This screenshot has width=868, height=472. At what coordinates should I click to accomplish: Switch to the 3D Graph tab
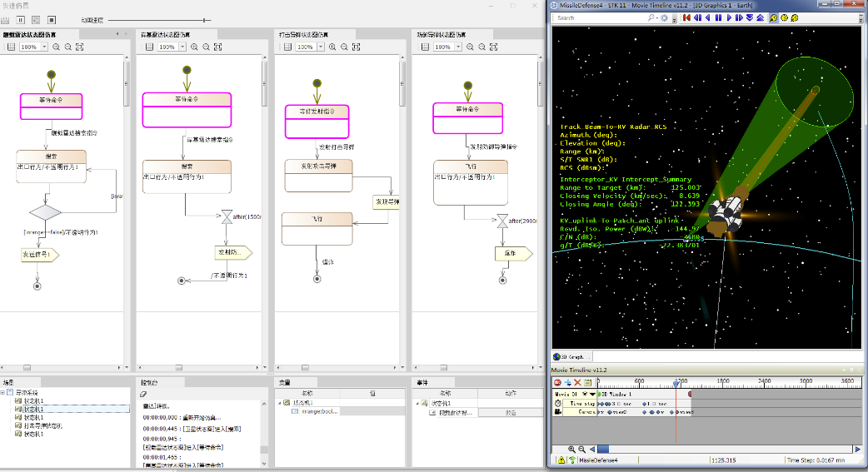click(573, 357)
